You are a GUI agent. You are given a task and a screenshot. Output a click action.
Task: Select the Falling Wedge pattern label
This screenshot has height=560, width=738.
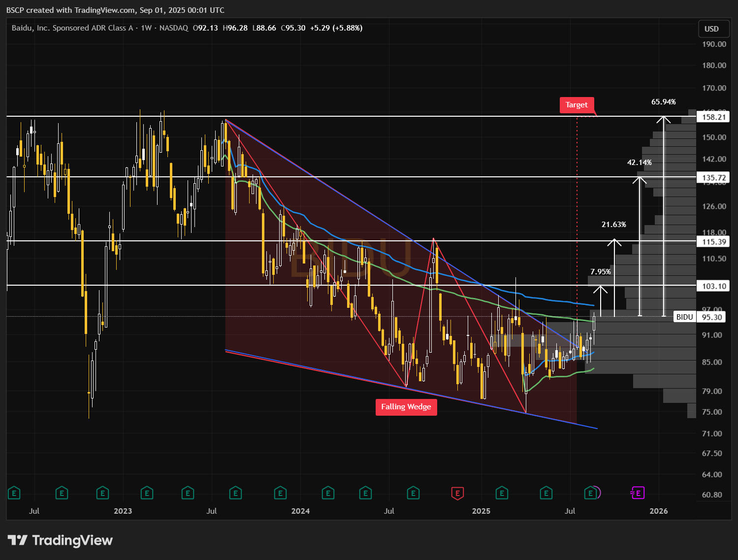(x=406, y=407)
